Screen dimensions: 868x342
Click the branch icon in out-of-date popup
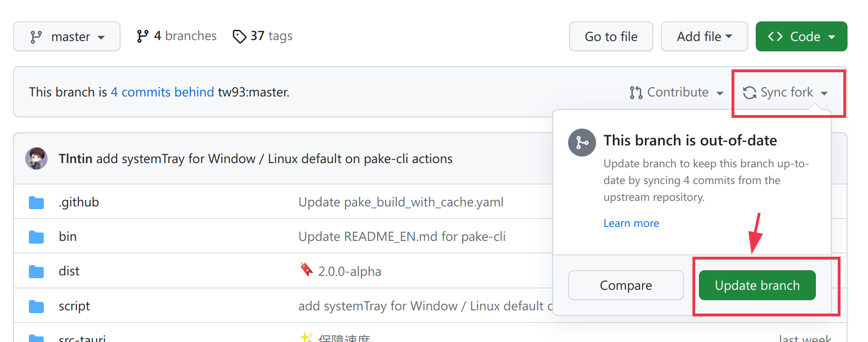point(582,143)
